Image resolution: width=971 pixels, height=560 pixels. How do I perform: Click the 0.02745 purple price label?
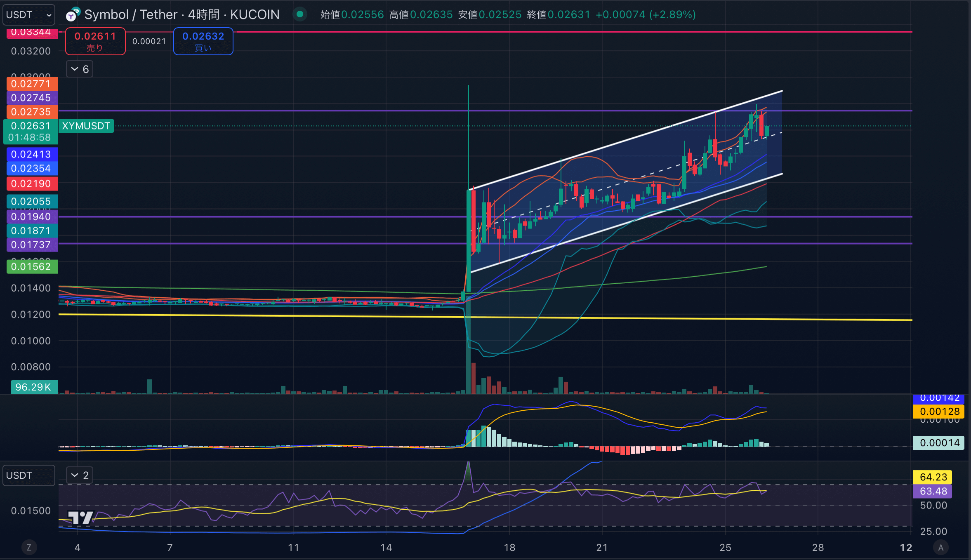[x=32, y=98]
